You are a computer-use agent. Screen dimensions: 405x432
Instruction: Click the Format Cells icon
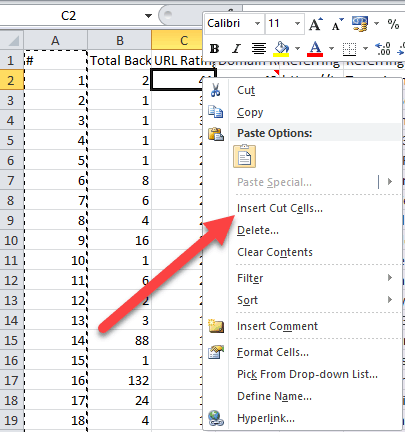point(216,352)
